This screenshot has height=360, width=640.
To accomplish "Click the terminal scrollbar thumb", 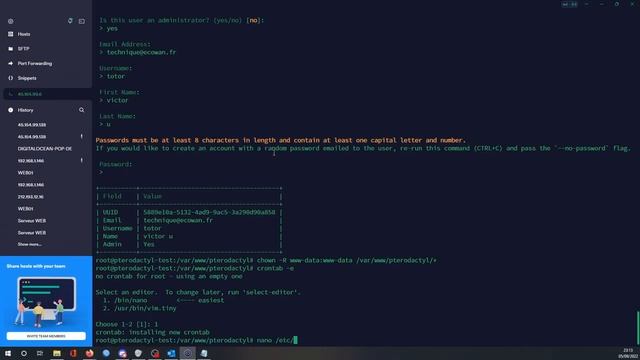I will [638, 328].
